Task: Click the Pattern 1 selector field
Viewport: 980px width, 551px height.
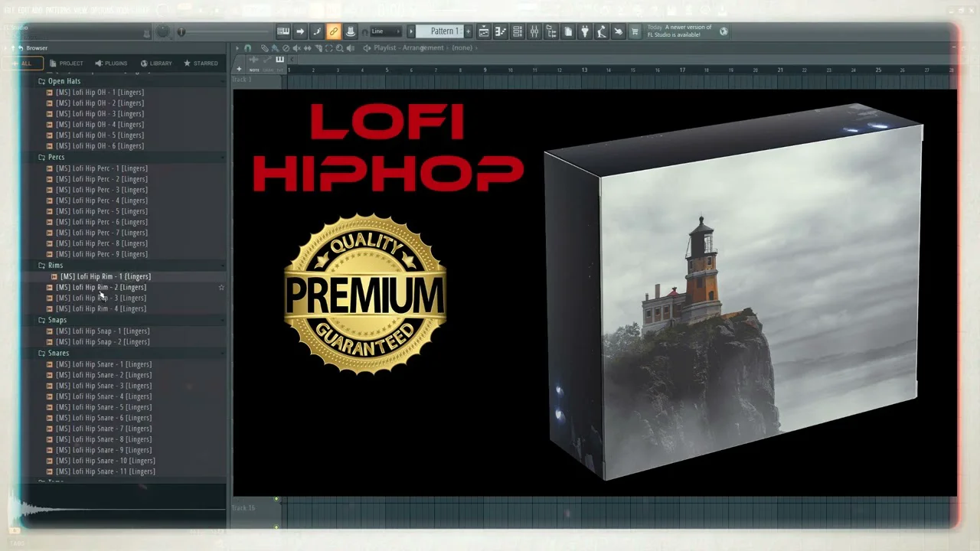Action: 443,31
